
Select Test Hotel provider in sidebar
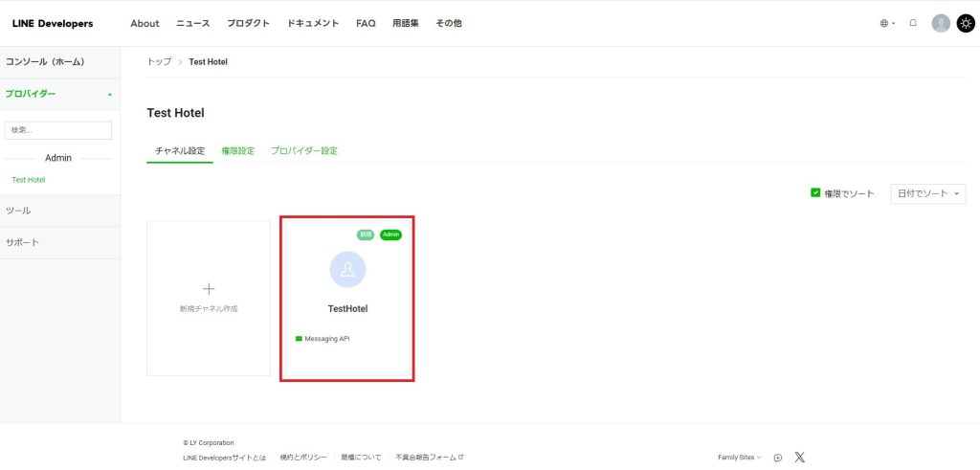29,180
